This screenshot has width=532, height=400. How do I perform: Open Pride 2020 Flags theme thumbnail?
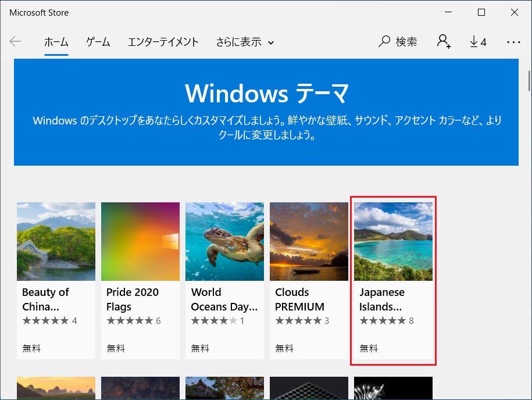(x=140, y=241)
